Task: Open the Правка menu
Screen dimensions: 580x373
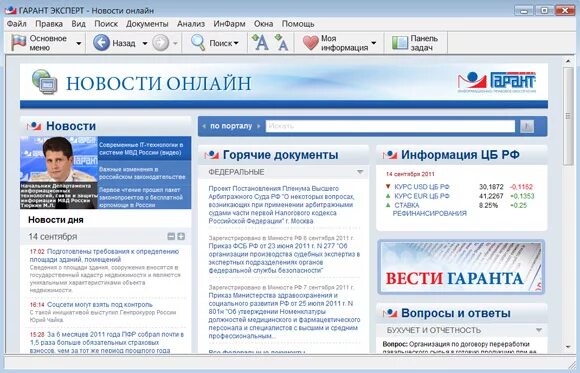Action: point(49,24)
